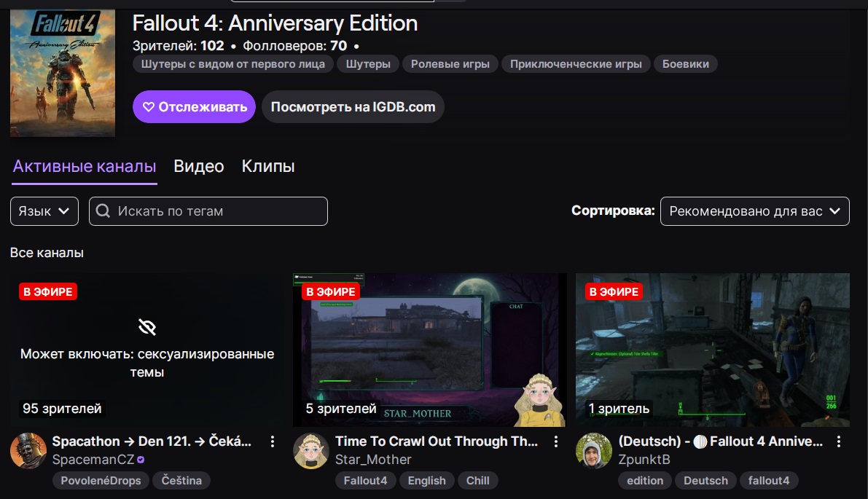Open Посмотреть на IGDB.com link
The height and width of the screenshot is (499, 868).
(x=353, y=107)
